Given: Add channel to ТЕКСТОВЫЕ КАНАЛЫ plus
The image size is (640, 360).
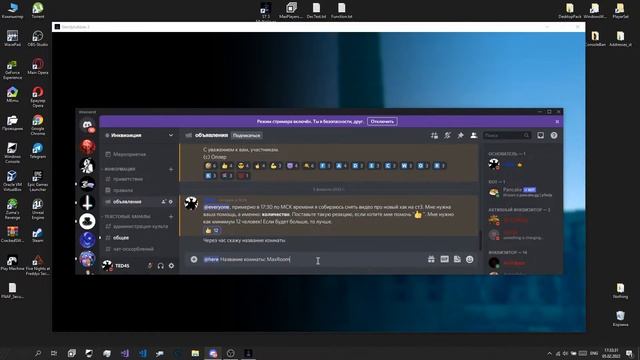Looking at the screenshot, I should click(171, 216).
